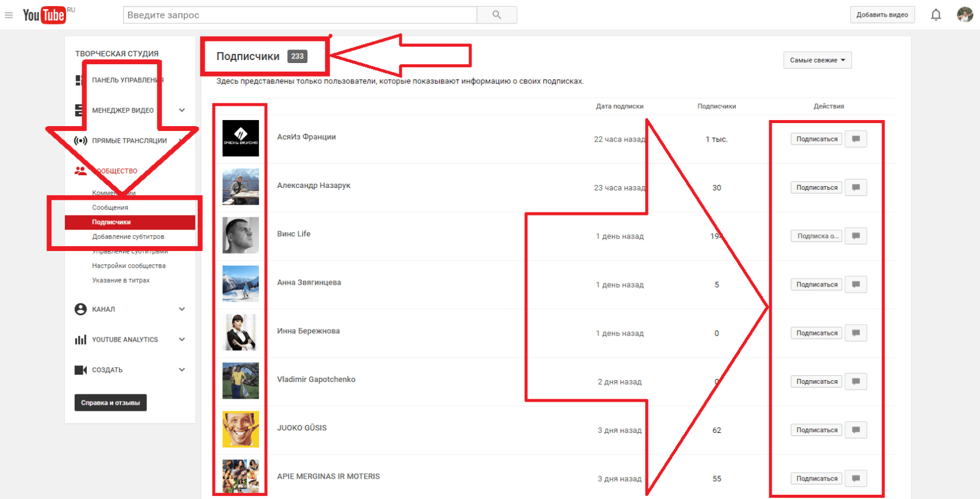
Task: Send message to Винс Life
Action: click(x=856, y=236)
